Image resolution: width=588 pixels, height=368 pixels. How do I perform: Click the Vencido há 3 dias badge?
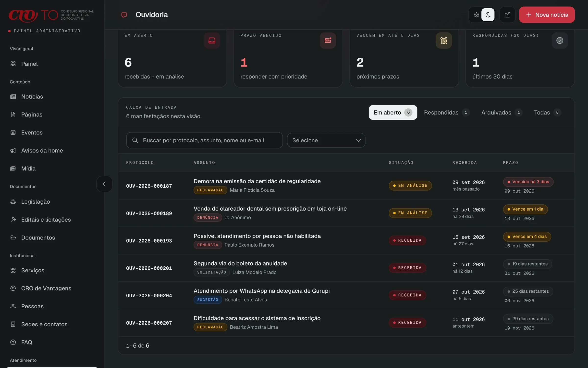pos(528,182)
